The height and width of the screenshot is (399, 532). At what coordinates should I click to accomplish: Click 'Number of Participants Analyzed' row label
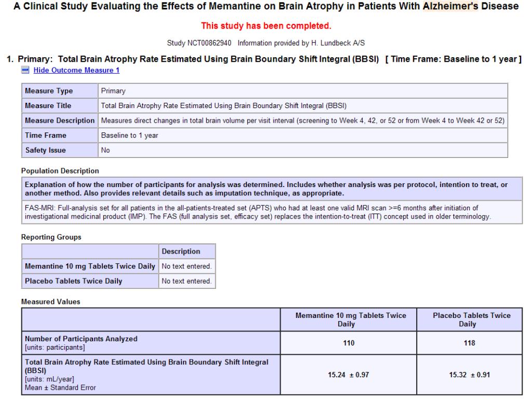(x=151, y=343)
